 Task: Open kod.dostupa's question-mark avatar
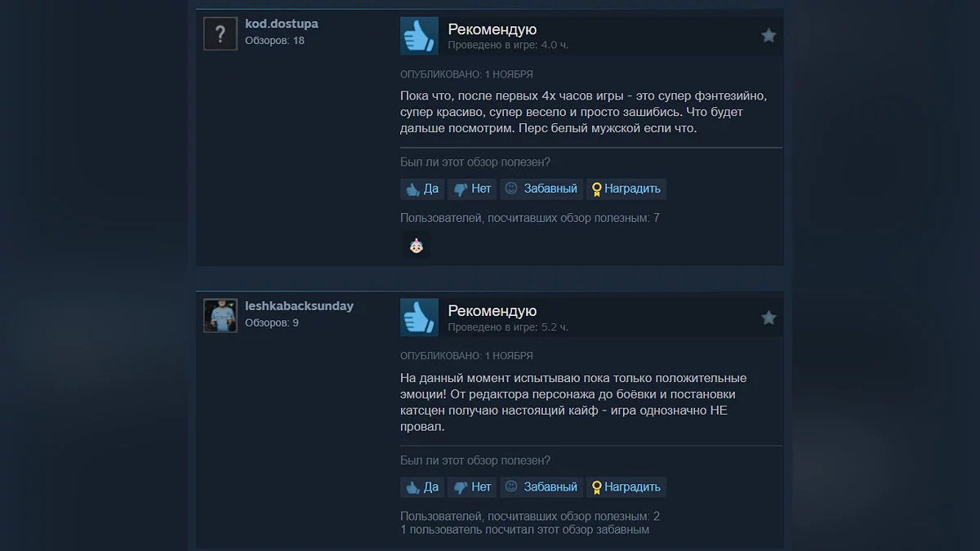tap(220, 34)
